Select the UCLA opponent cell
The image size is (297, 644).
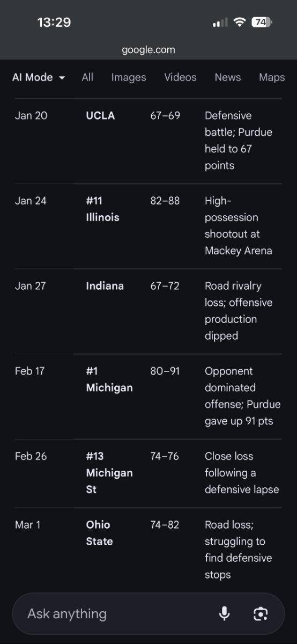pyautogui.click(x=100, y=115)
